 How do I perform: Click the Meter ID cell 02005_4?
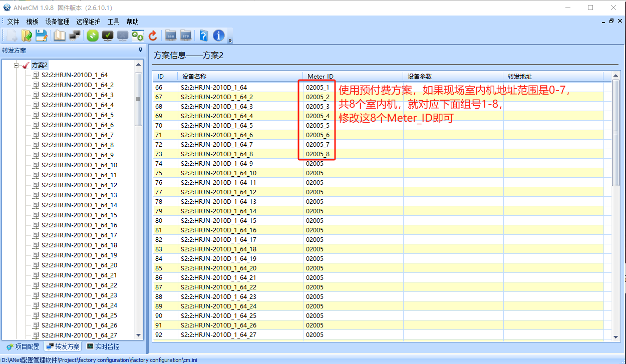point(318,116)
